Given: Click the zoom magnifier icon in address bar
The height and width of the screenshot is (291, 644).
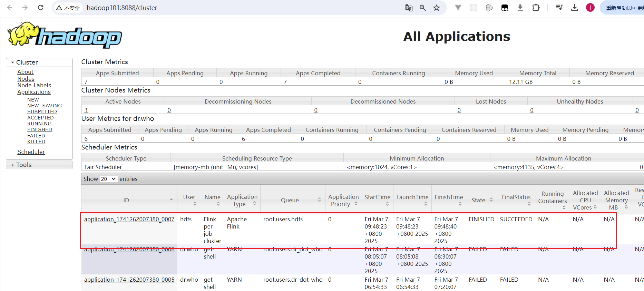Looking at the screenshot, I should (422, 8).
